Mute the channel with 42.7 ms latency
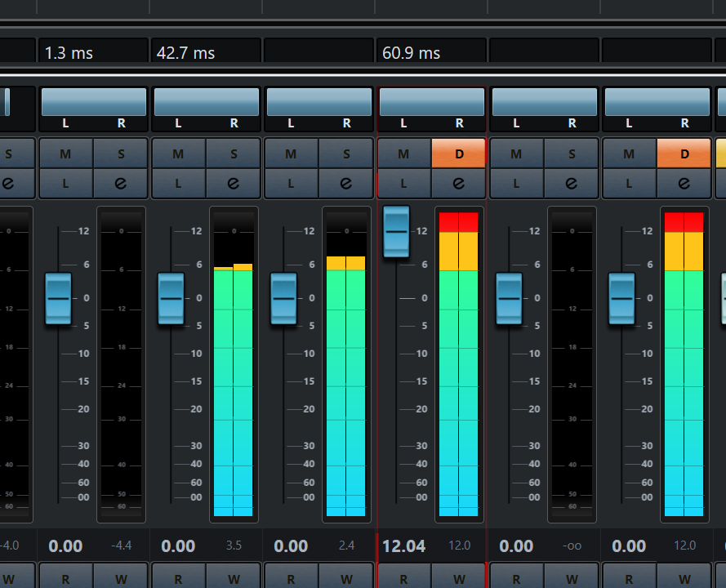 coord(179,154)
